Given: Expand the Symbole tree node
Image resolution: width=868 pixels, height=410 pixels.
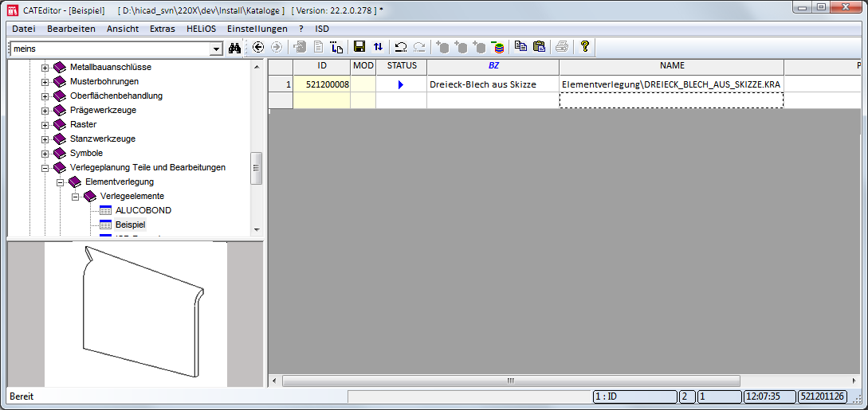Looking at the screenshot, I should click(45, 154).
